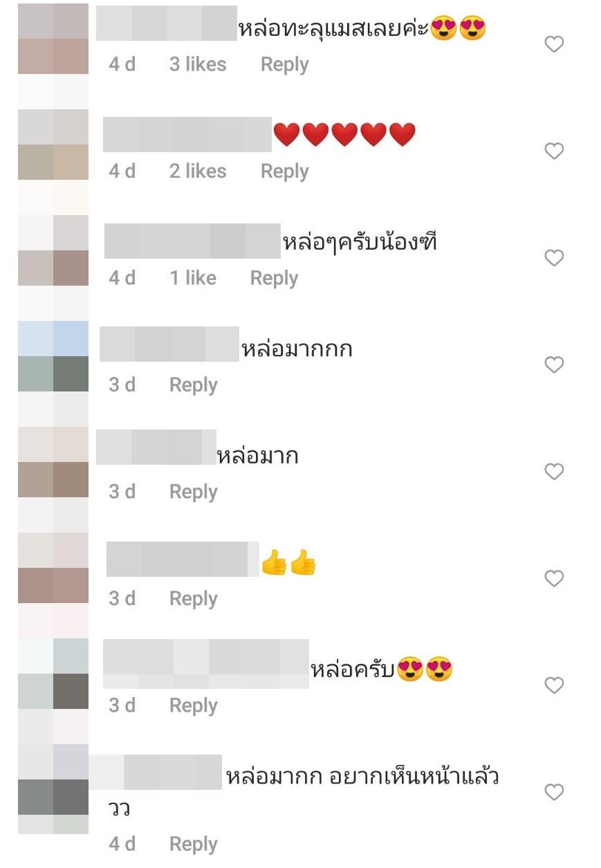Open avatar of the first commenter
Image resolution: width=601 pixels, height=868 pixels.
pyautogui.click(x=53, y=39)
